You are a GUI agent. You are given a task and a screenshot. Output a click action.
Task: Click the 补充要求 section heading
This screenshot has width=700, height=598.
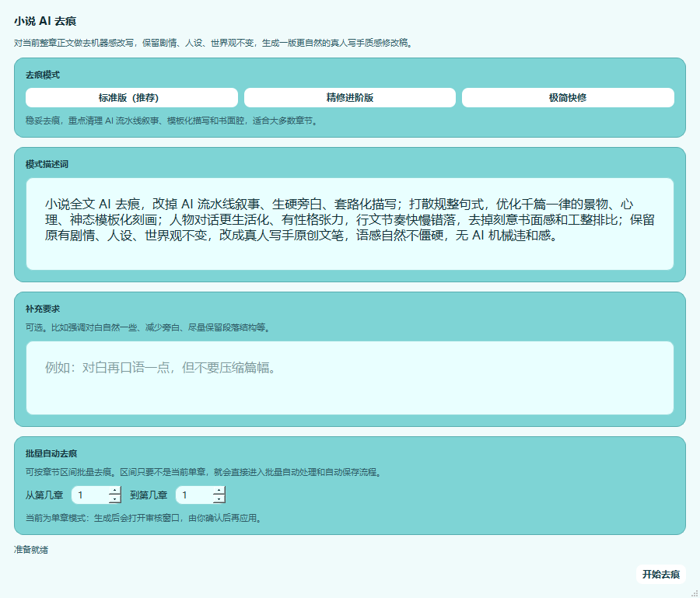(x=43, y=309)
